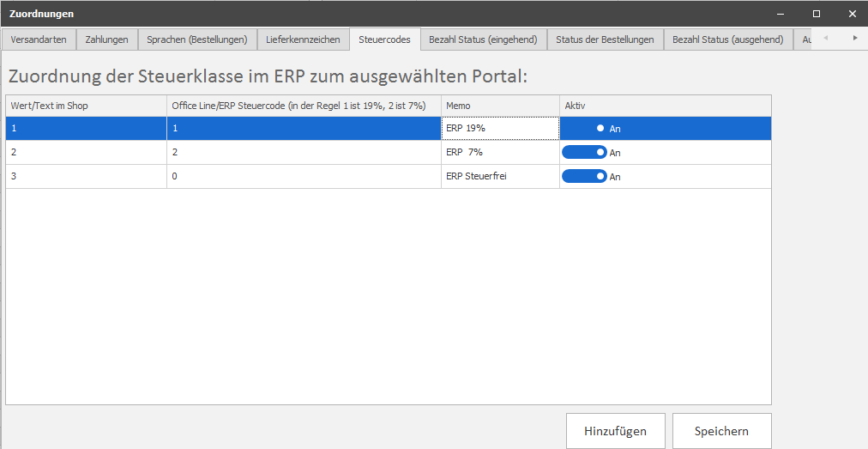Open the Status der Bestellungen tab

[605, 39]
